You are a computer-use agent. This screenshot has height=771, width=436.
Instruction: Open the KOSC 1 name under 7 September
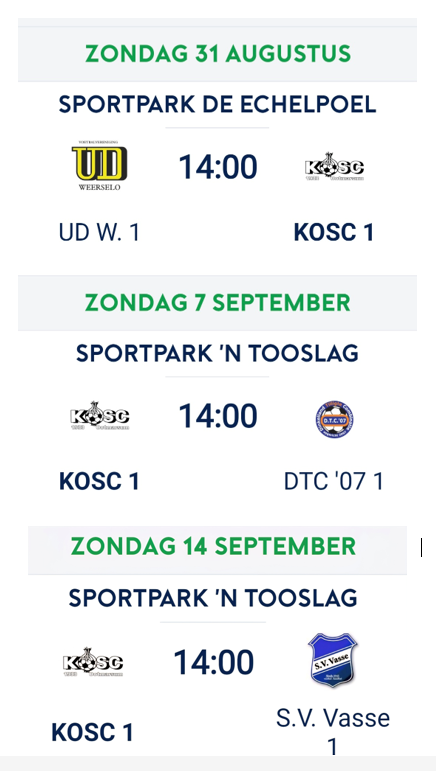click(99, 481)
